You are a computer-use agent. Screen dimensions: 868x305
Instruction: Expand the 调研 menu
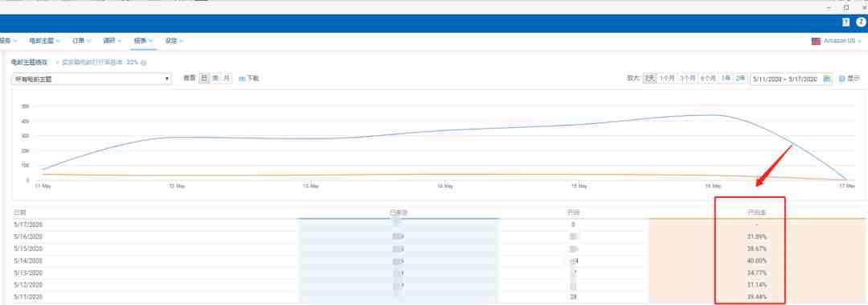113,41
